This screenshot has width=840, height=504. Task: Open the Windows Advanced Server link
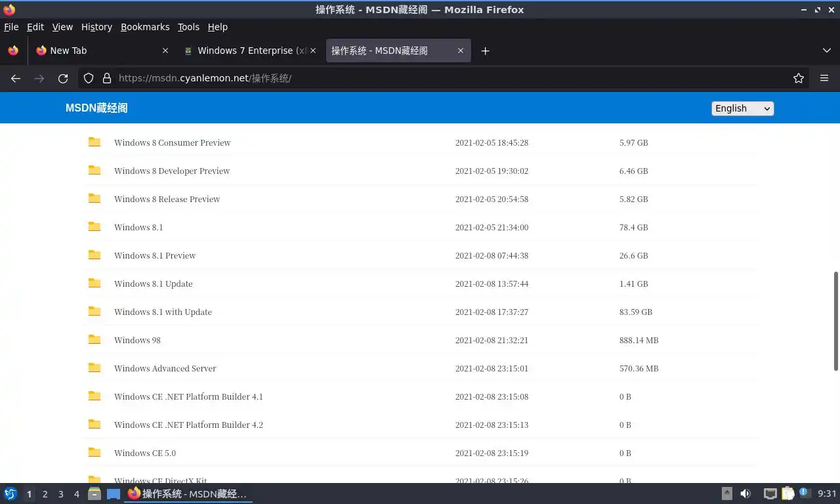click(x=165, y=368)
